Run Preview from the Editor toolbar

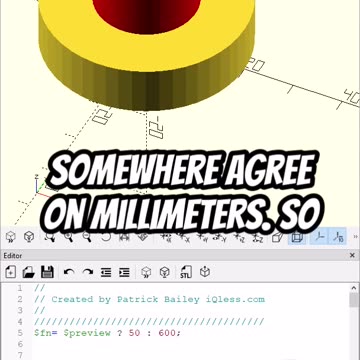coord(146,272)
